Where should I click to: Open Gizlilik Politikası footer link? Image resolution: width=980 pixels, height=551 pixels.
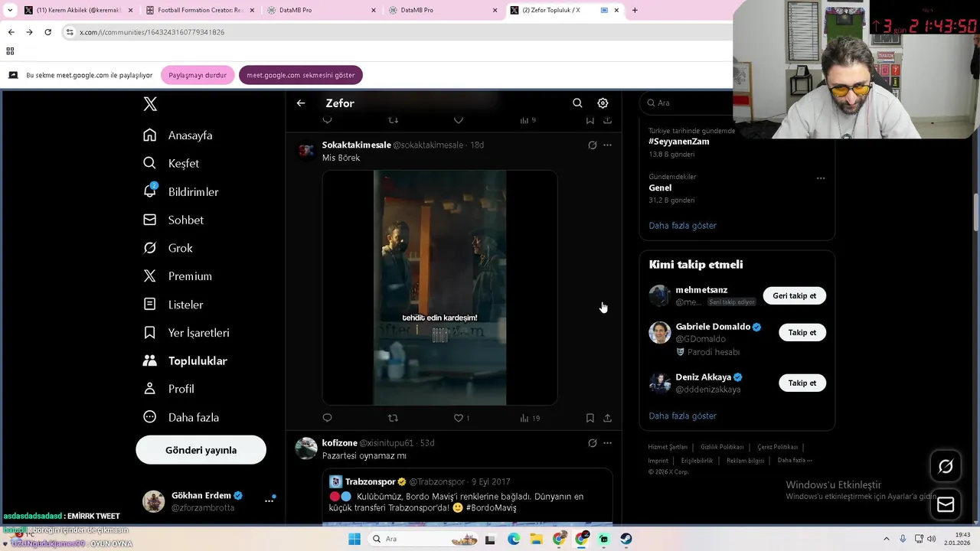[x=722, y=447]
